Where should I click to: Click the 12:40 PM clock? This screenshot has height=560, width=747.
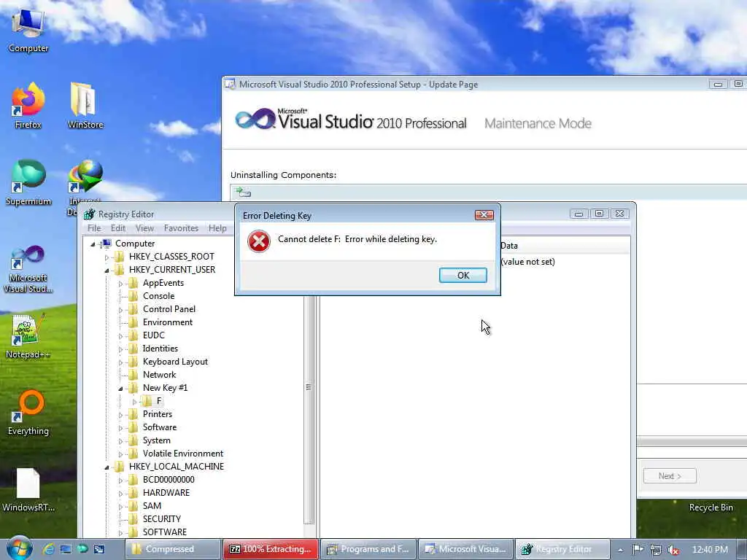click(x=710, y=550)
